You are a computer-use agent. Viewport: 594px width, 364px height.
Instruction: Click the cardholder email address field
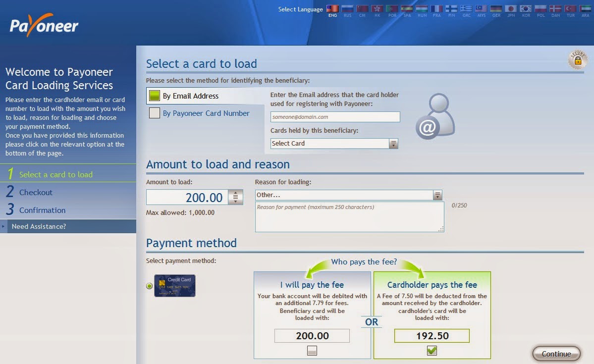335,117
